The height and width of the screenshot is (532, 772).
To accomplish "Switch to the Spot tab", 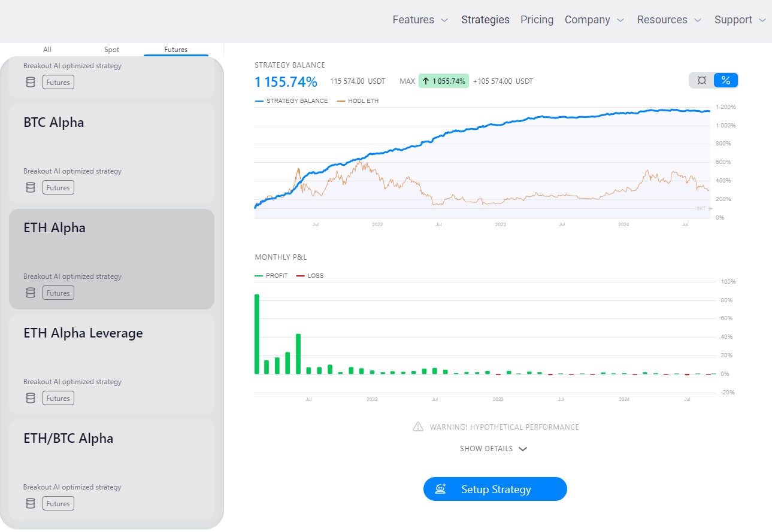I will [112, 50].
